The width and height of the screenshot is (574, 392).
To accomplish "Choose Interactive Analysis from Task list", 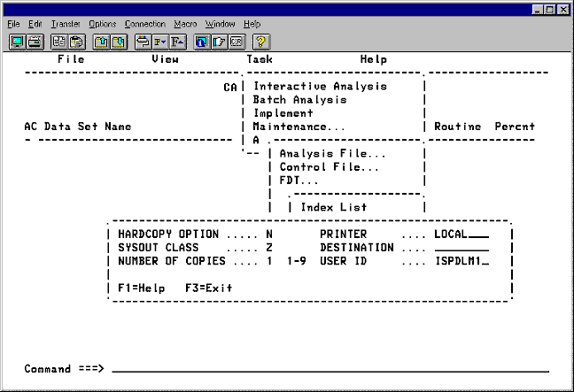I will click(320, 87).
